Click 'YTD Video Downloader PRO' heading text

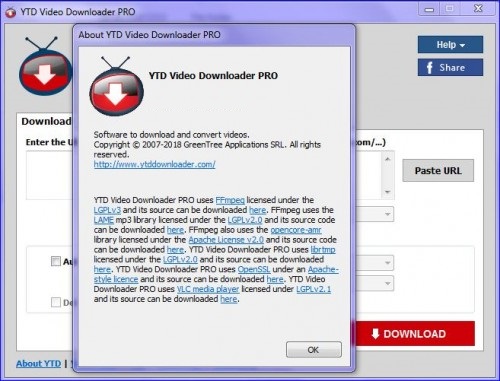(x=213, y=76)
